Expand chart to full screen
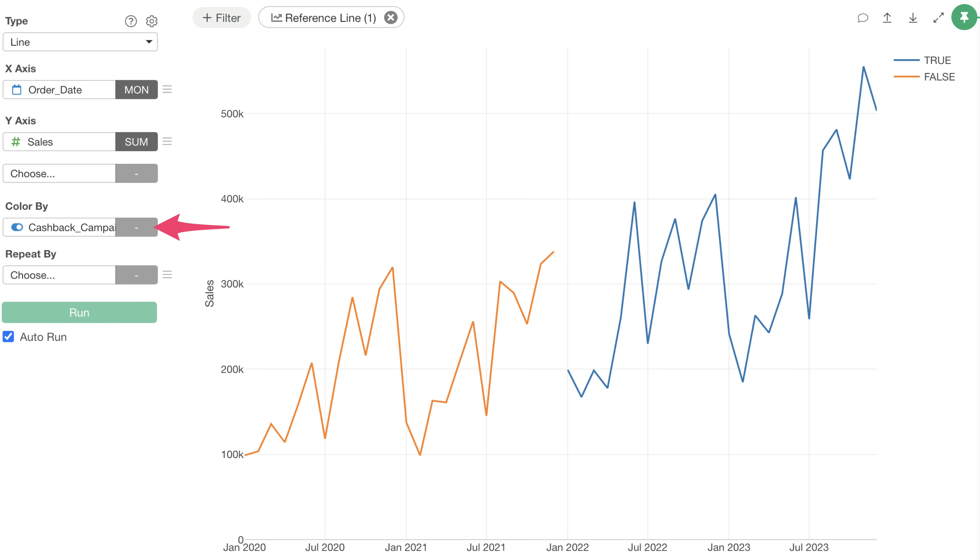Screen dimensions: 980x560 pyautogui.click(x=938, y=18)
